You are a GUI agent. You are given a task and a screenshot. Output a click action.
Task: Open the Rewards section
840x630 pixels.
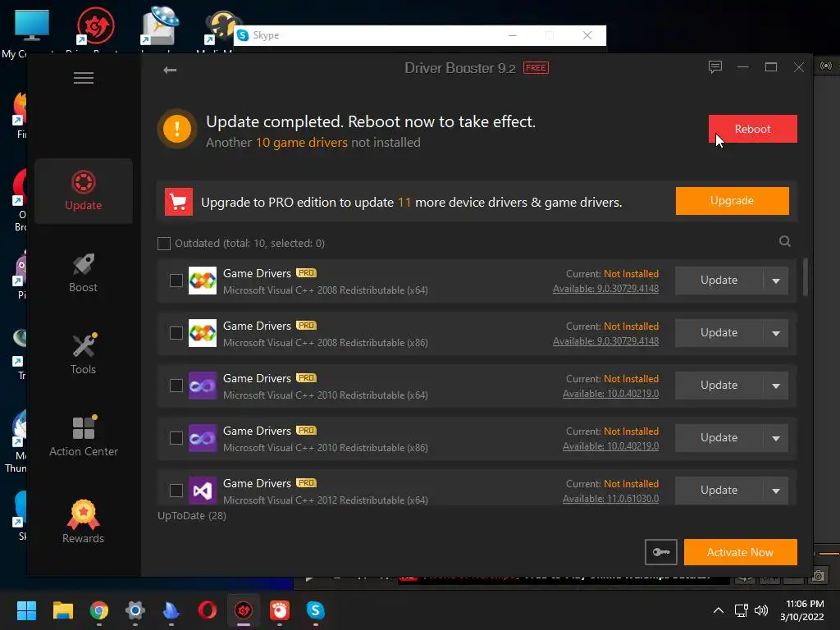(84, 522)
